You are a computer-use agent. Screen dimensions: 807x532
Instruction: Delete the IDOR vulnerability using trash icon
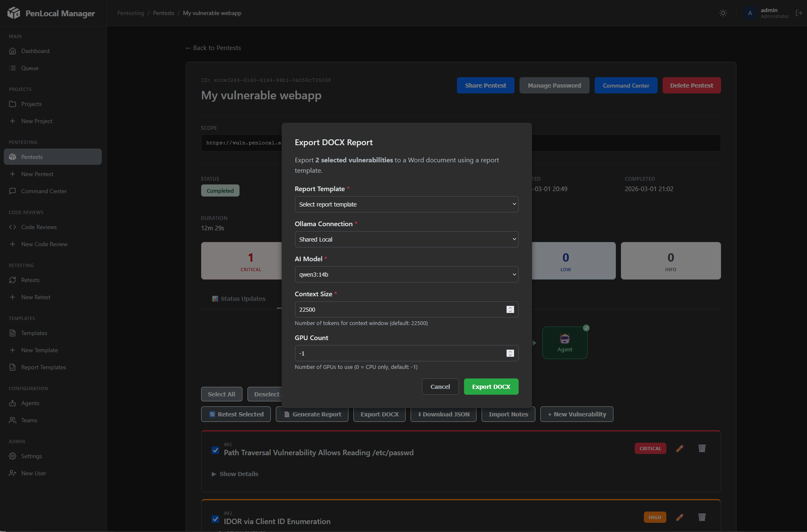702,517
